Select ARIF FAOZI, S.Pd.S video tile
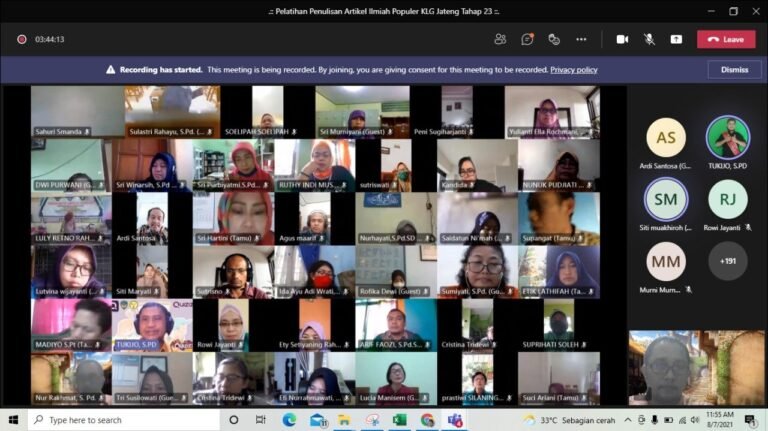This screenshot has width=768, height=431. point(396,325)
